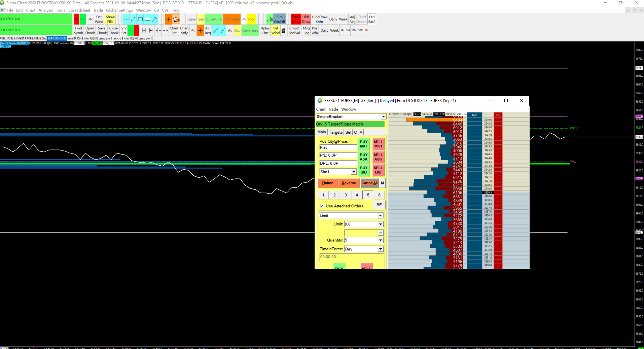Image resolution: width=644 pixels, height=349 pixels.
Task: Click the 3945.0 price row in the ladder
Action: coord(488,150)
